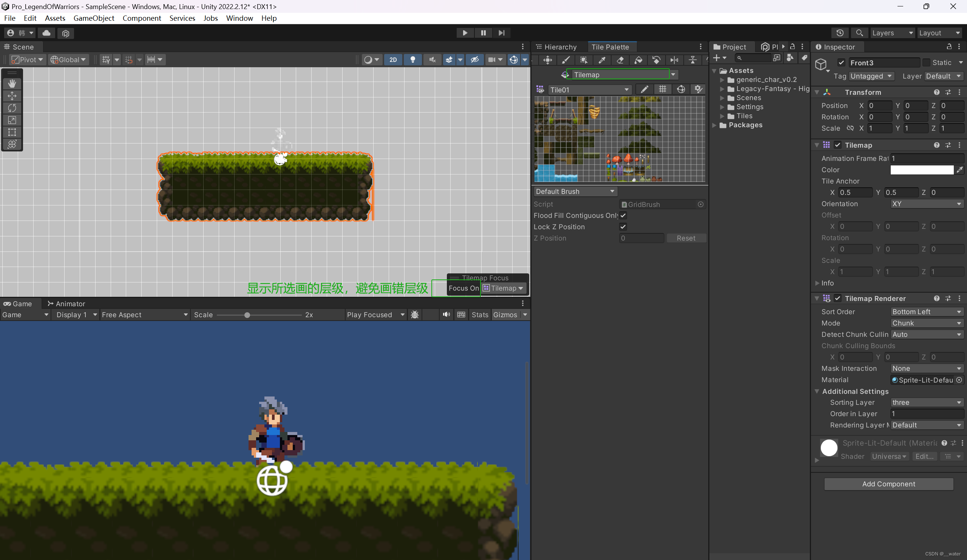Screen dimensions: 967x560
Task: Choose the Flood Fill tool in Tile Palette
Action: [x=638, y=60]
